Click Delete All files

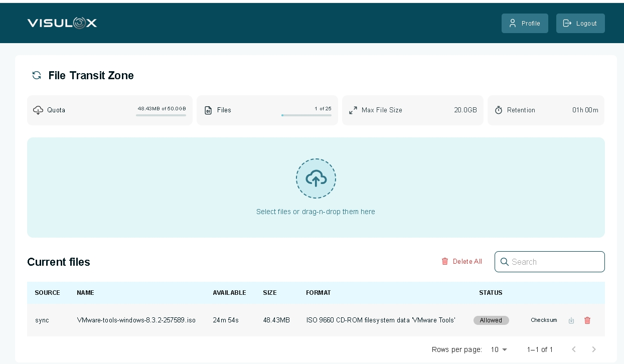(x=461, y=261)
